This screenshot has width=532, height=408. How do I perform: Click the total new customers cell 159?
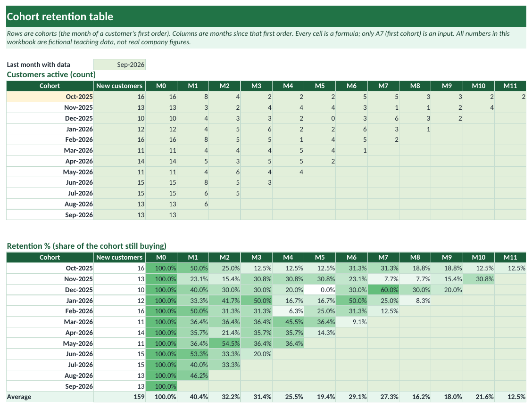click(119, 397)
